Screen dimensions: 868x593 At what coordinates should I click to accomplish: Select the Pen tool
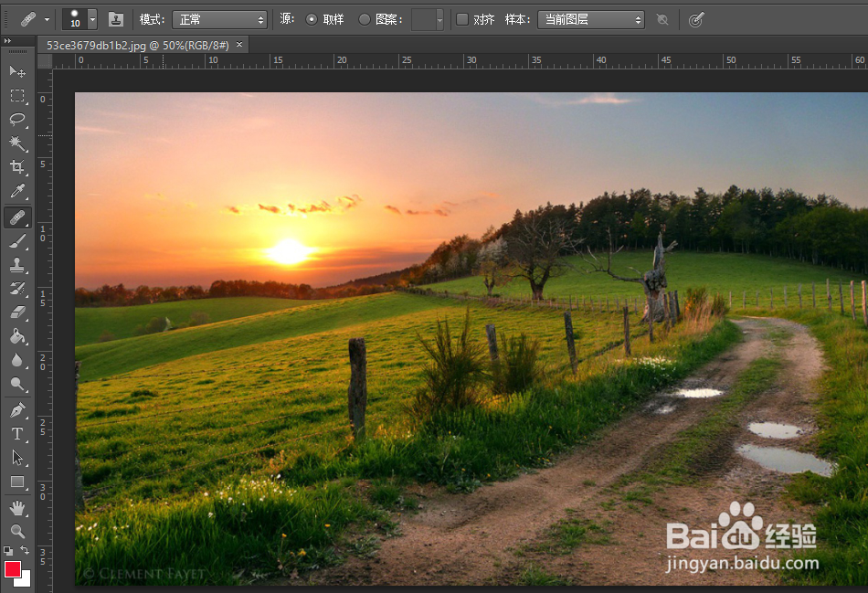[17, 410]
